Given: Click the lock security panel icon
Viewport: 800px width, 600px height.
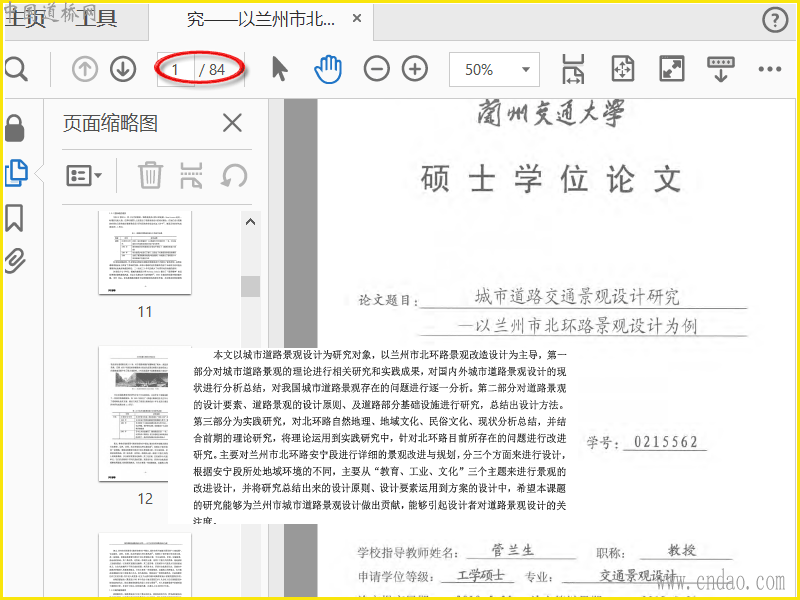Looking at the screenshot, I should tap(15, 128).
